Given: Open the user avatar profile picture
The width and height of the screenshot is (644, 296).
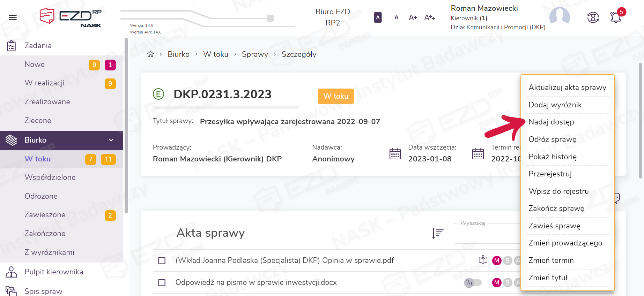Looking at the screenshot, I should tap(559, 17).
